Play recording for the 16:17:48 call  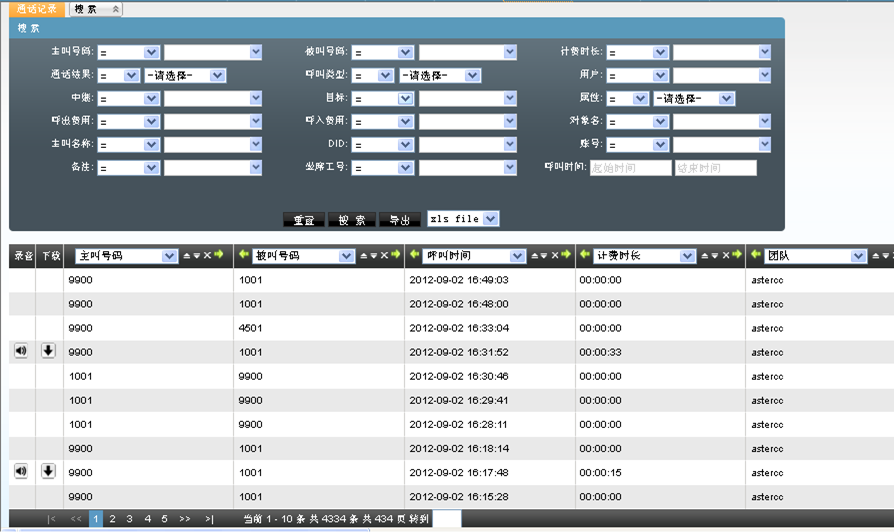coord(21,471)
